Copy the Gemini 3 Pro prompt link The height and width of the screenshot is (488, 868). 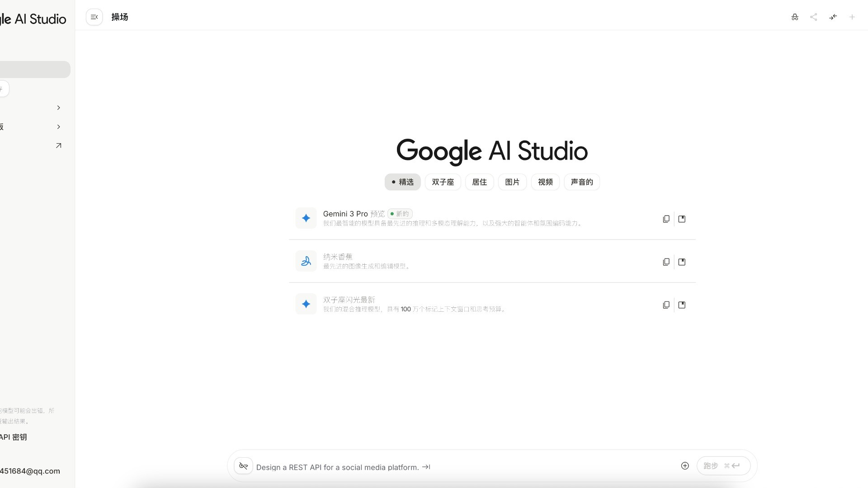666,219
